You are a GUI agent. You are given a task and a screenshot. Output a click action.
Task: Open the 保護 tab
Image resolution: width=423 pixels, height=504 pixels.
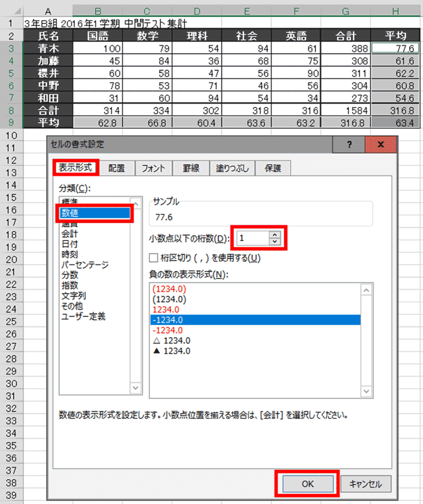coord(273,168)
